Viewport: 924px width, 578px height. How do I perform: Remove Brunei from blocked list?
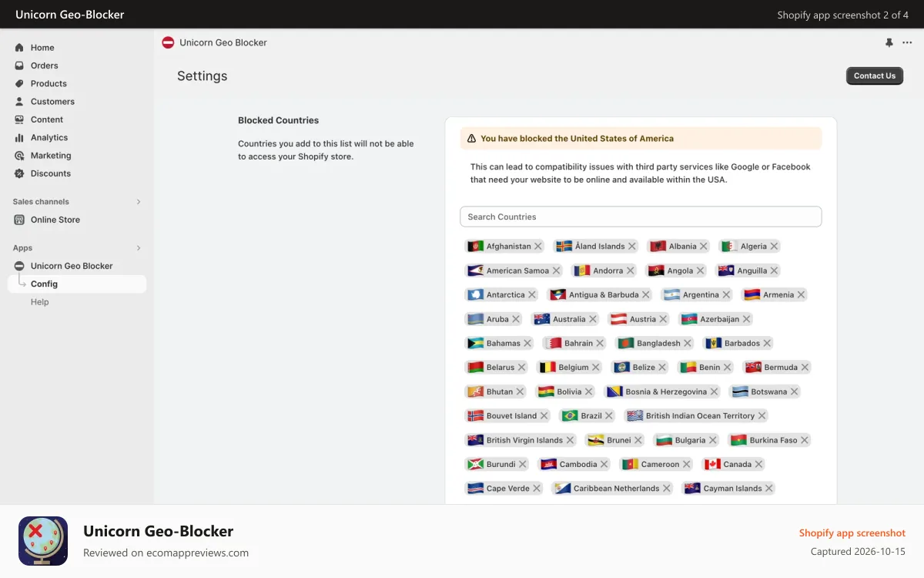click(x=638, y=440)
